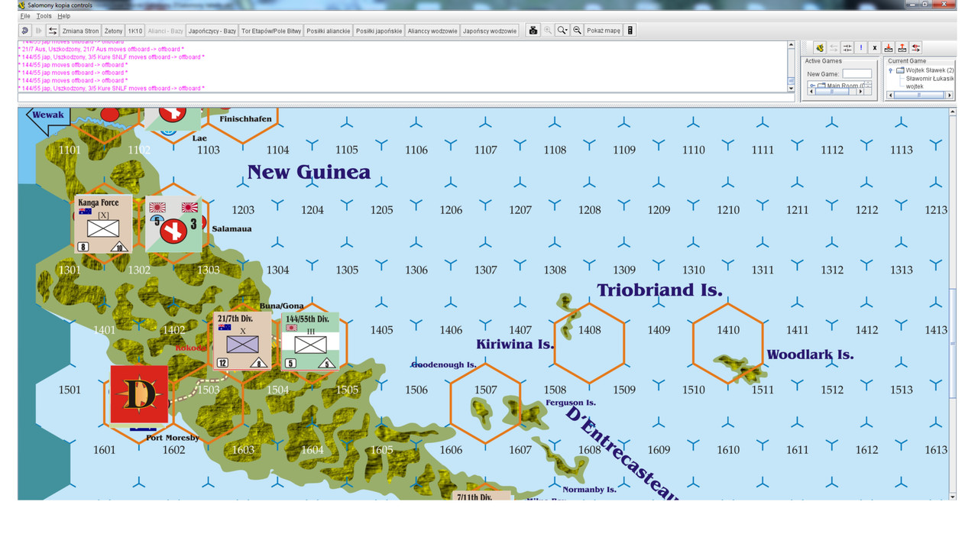Click the red crossed arrows icon
Viewport: 978px width, 560px height.
click(x=916, y=48)
